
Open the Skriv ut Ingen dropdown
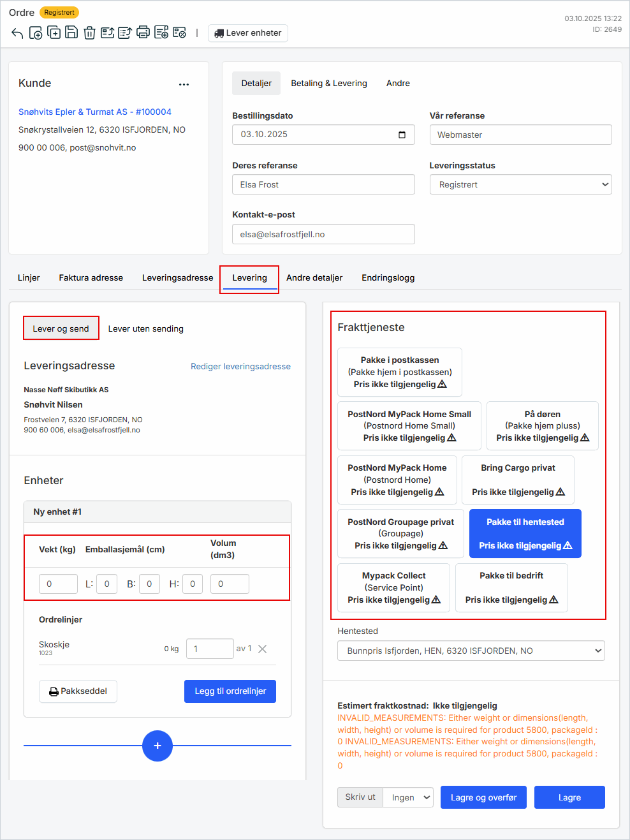(x=408, y=797)
